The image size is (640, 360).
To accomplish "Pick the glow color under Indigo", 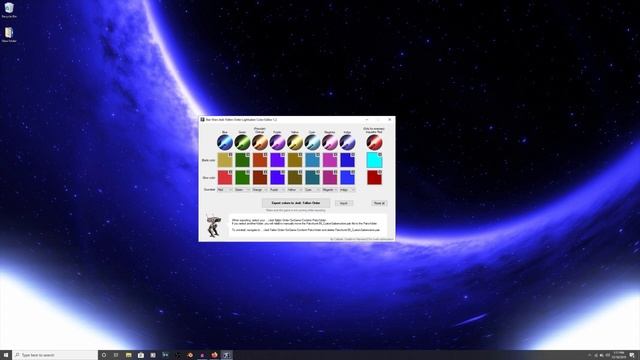I will 347,178.
